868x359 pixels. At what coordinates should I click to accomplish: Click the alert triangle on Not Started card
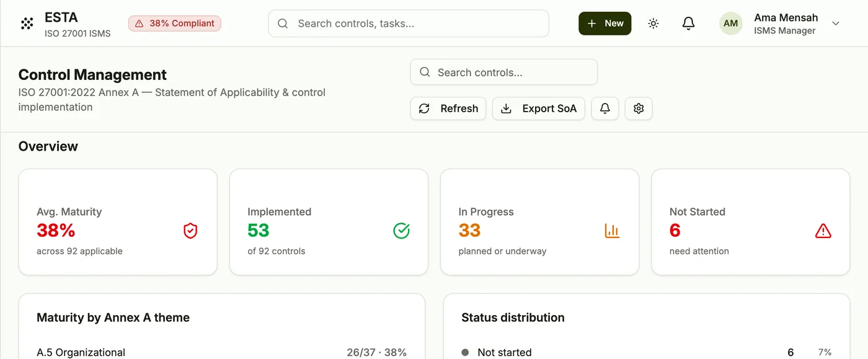click(x=823, y=231)
